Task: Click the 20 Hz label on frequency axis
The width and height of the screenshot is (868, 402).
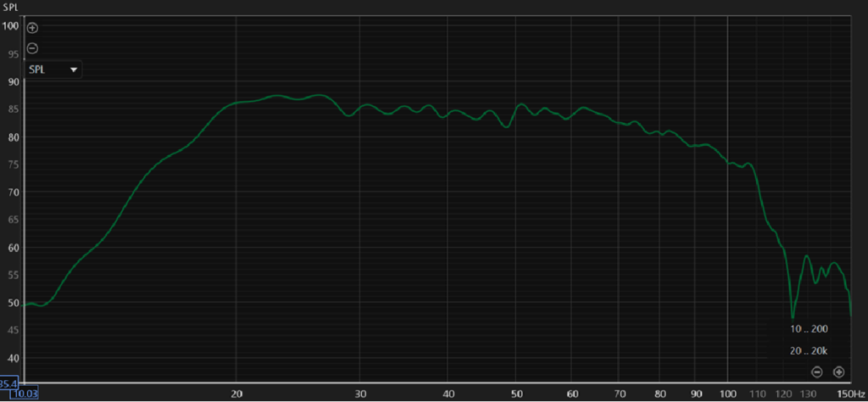Action: click(x=236, y=394)
